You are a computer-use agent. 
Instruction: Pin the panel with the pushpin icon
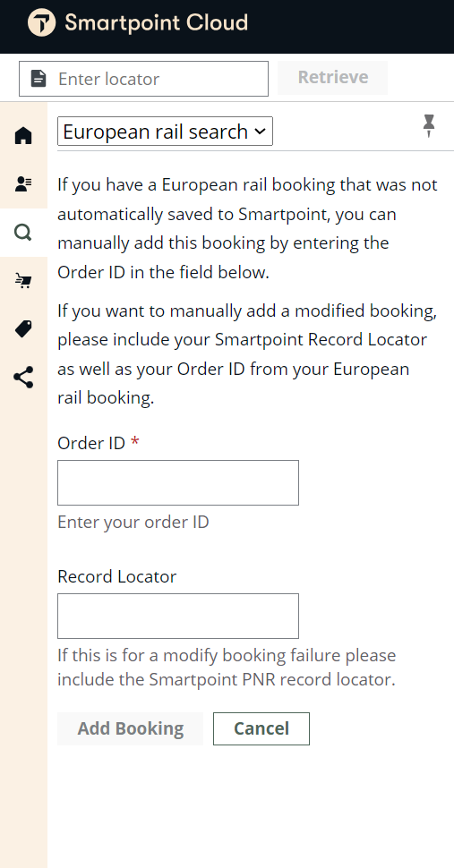tap(429, 126)
